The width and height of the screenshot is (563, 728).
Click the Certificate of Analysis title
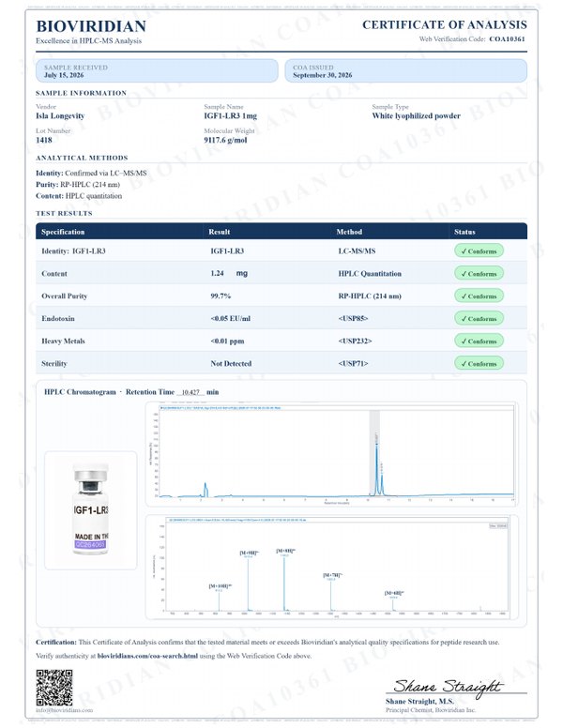coord(445,24)
